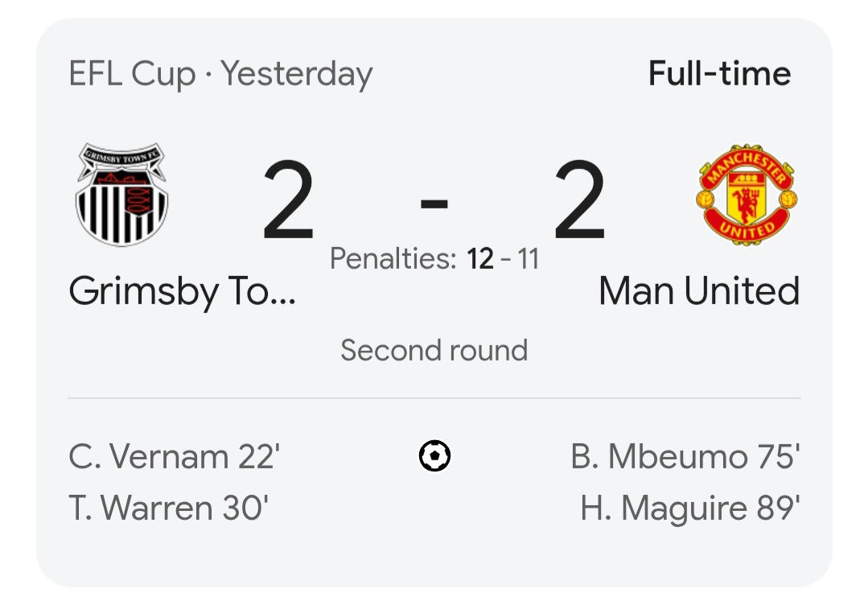Click Grimsby's score number 2
868x593 pixels.
coord(289,200)
